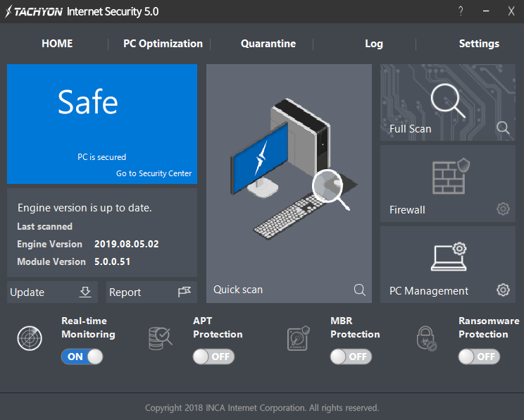This screenshot has width=524, height=420.
Task: Click the MBR Protection label
Action: tap(355, 328)
